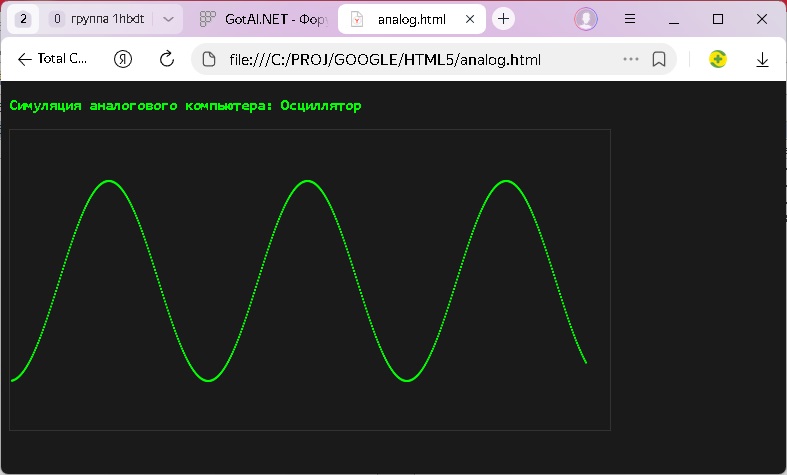Open the downloads panel
The height and width of the screenshot is (475, 787).
pyautogui.click(x=762, y=59)
